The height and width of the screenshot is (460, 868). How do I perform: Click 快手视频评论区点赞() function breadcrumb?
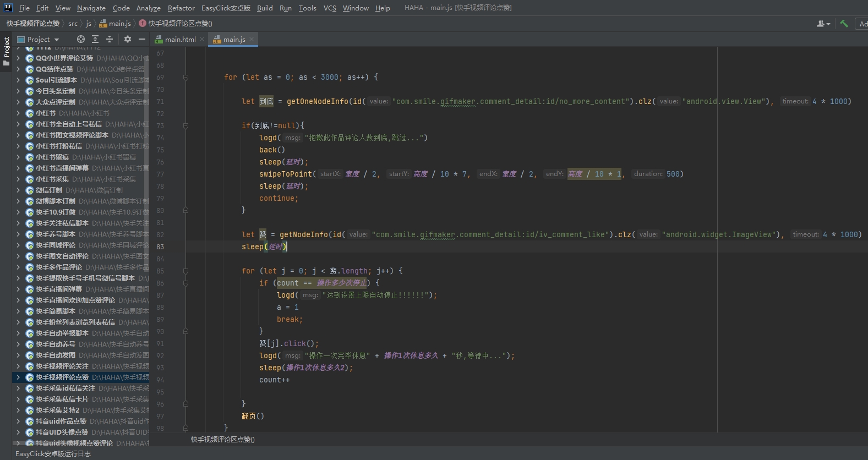(176, 24)
